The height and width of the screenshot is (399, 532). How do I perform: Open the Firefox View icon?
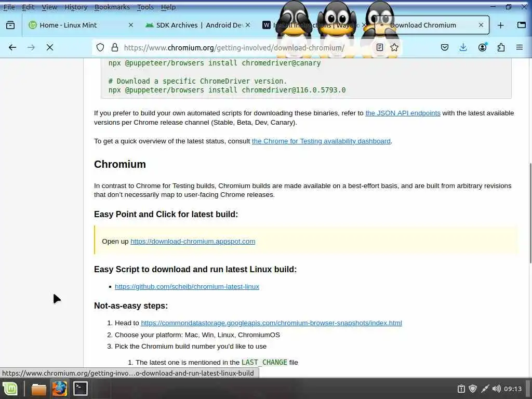pos(10,25)
